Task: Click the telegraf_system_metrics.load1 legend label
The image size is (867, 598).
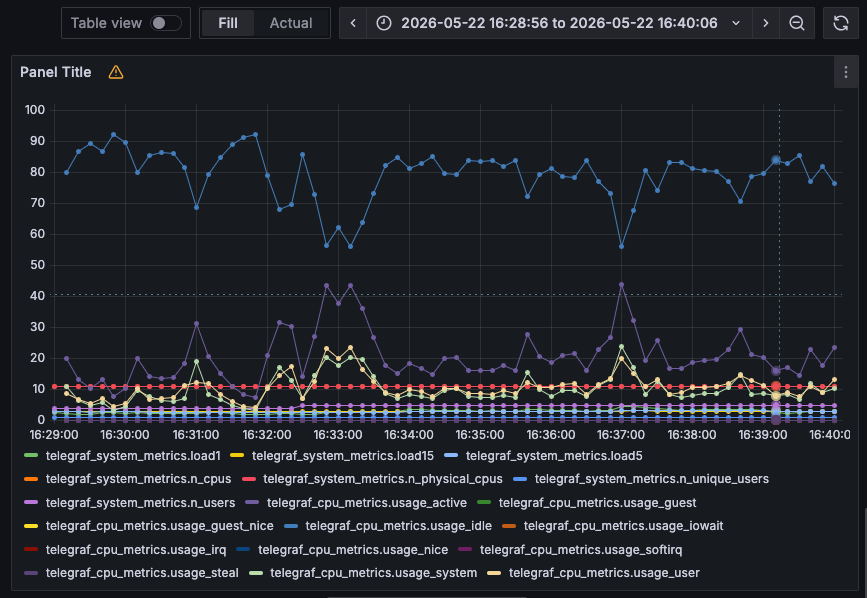Action: [x=133, y=455]
